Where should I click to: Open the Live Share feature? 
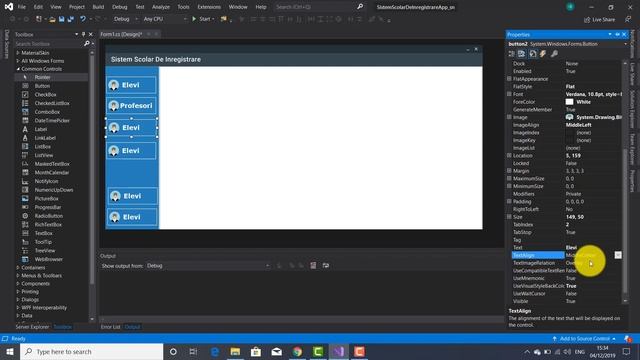click(600, 19)
